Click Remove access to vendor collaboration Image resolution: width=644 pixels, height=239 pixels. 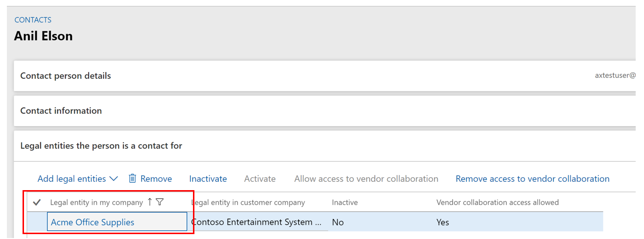click(x=532, y=179)
